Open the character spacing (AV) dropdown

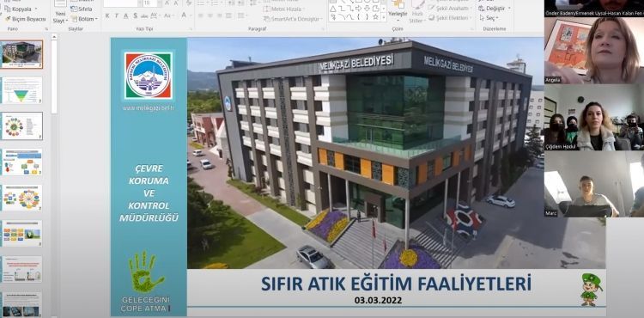pyautogui.click(x=155, y=15)
